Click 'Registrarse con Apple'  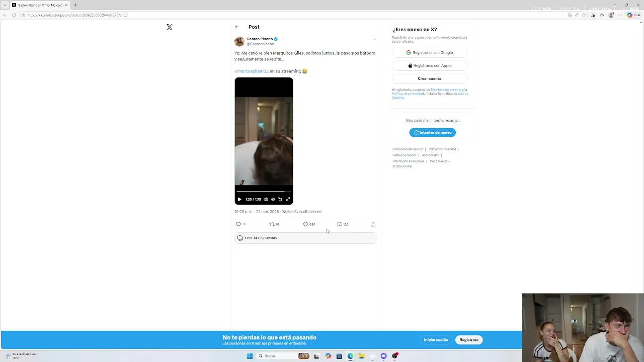point(430,65)
